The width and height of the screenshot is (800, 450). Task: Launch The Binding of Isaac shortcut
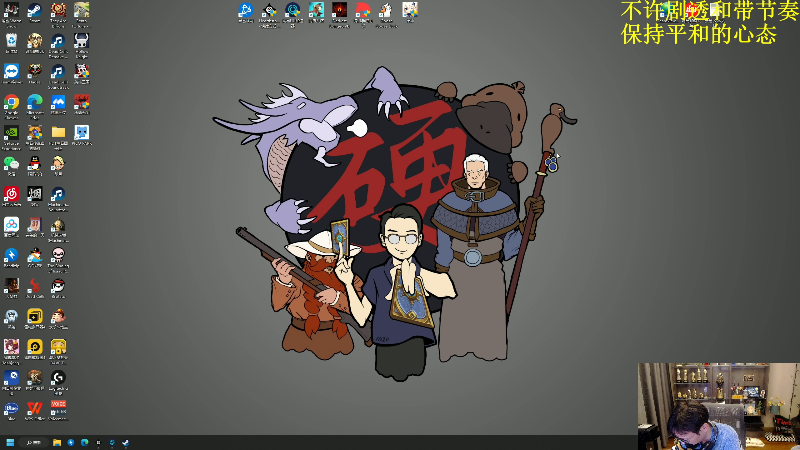pyautogui.click(x=58, y=256)
